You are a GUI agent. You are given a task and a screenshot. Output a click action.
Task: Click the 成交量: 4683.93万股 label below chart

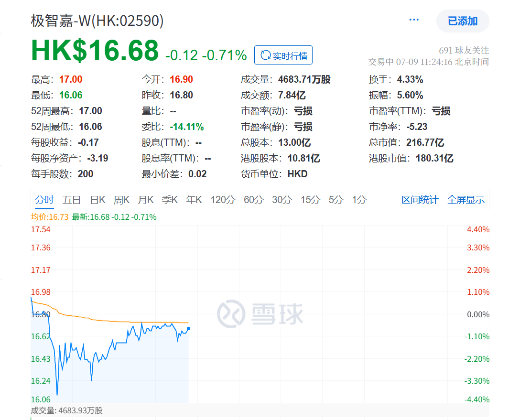pyautogui.click(x=66, y=410)
